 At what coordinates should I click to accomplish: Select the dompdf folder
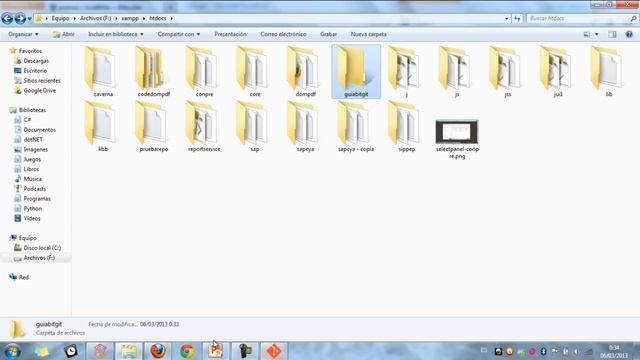click(305, 71)
